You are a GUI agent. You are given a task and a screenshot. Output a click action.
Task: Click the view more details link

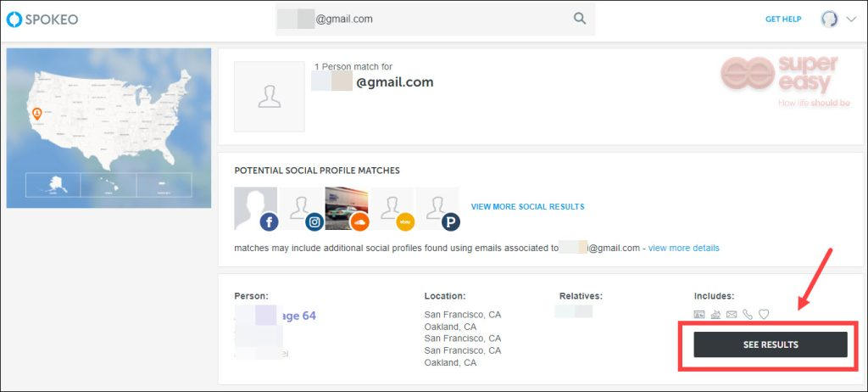(684, 248)
